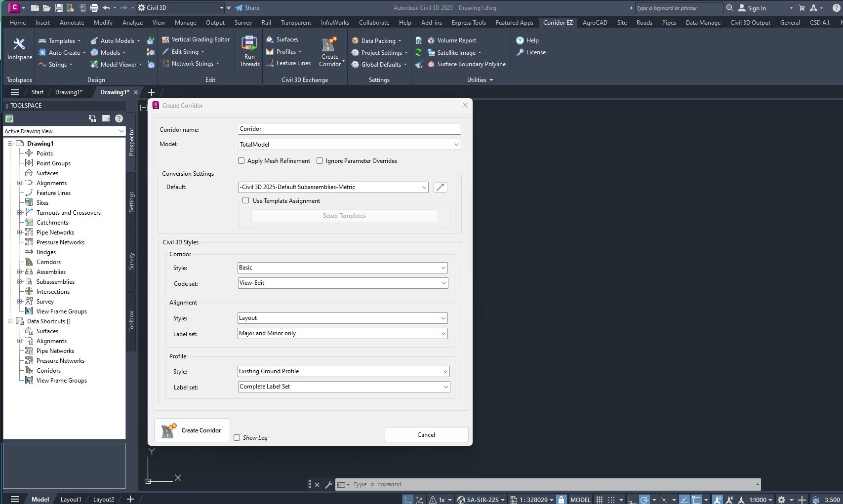Open the Templates tool
Screen dimensions: 843x504
tap(59, 40)
